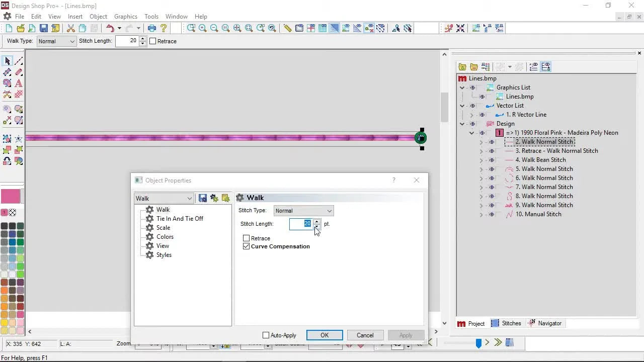The height and width of the screenshot is (362, 644).
Task: Click the Zoom Out magnifier icon
Action: [214, 28]
